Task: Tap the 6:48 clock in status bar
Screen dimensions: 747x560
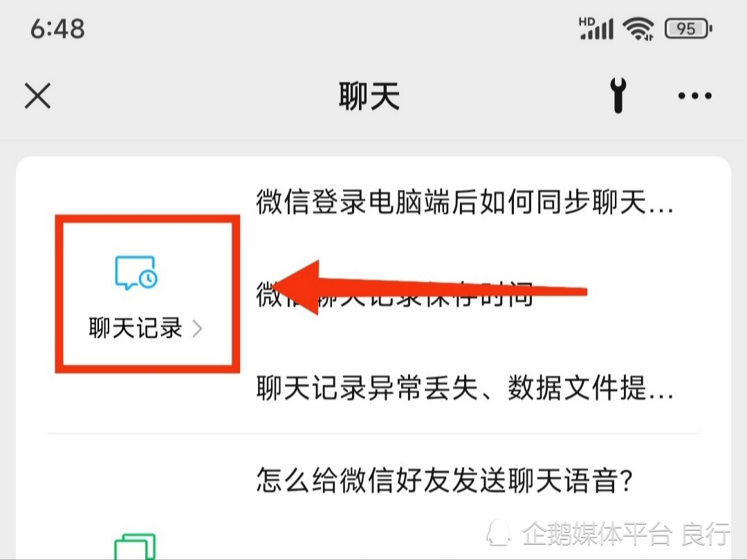Action: point(57,28)
